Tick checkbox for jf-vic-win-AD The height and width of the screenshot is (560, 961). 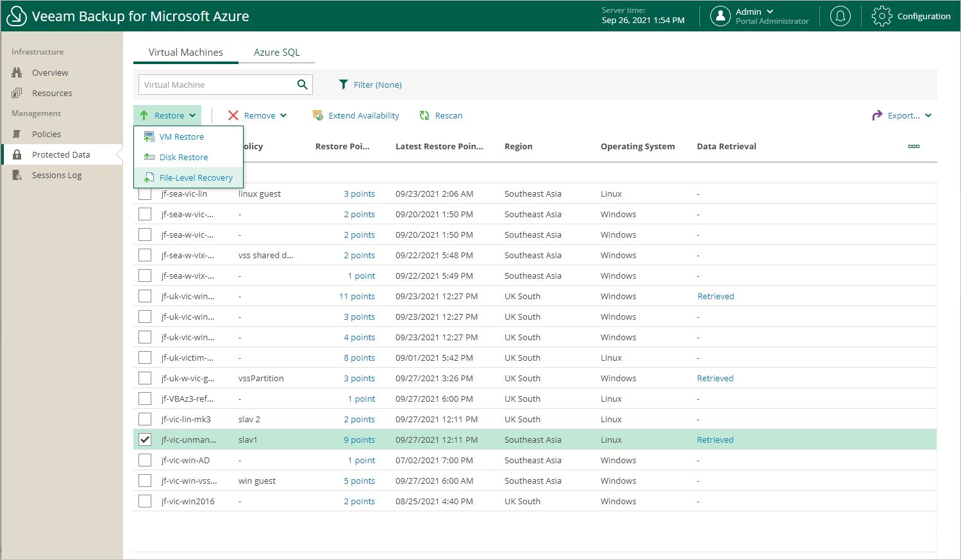point(145,460)
